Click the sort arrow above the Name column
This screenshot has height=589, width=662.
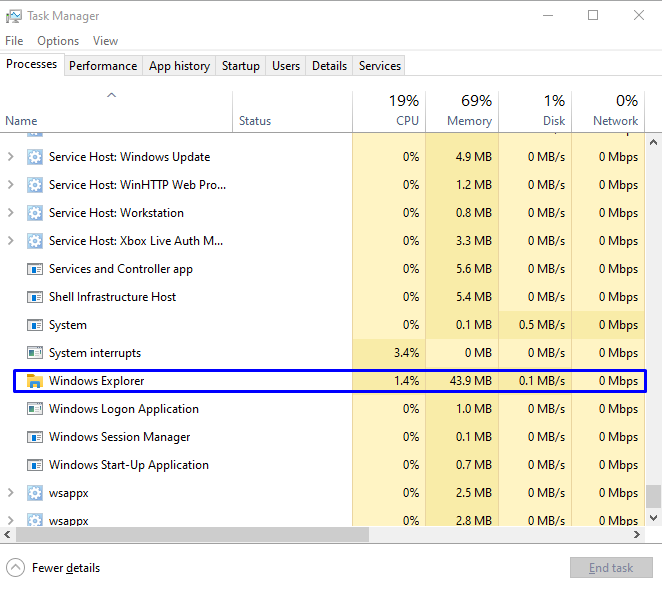tap(111, 95)
